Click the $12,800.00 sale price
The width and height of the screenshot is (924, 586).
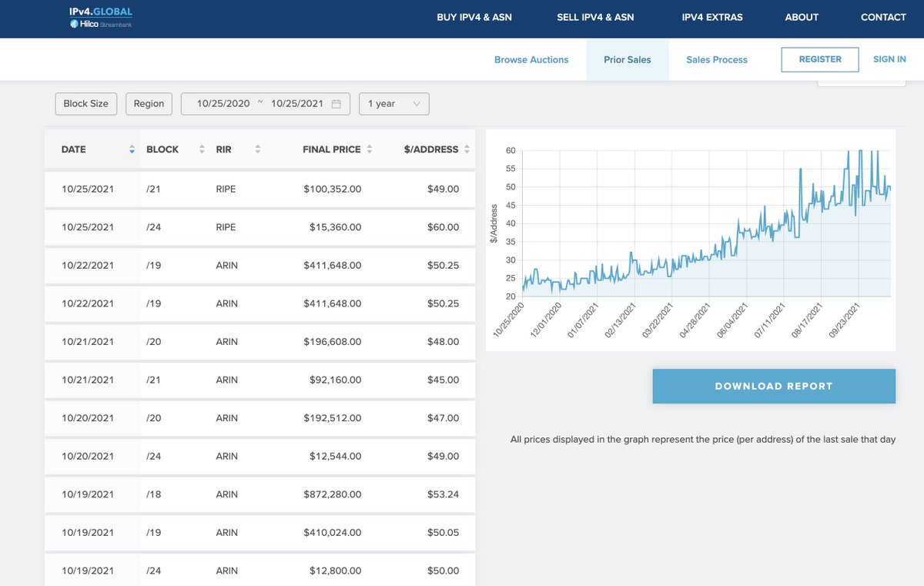(x=335, y=571)
